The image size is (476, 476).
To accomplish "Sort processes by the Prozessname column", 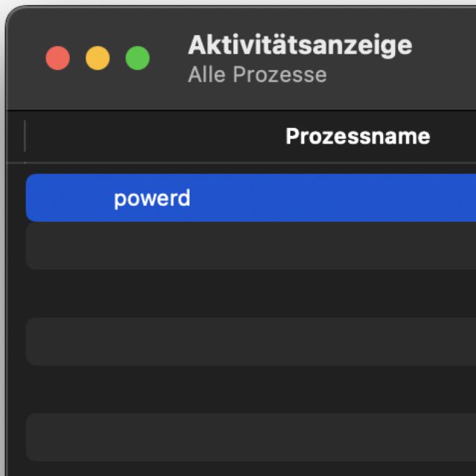I will 357,137.
